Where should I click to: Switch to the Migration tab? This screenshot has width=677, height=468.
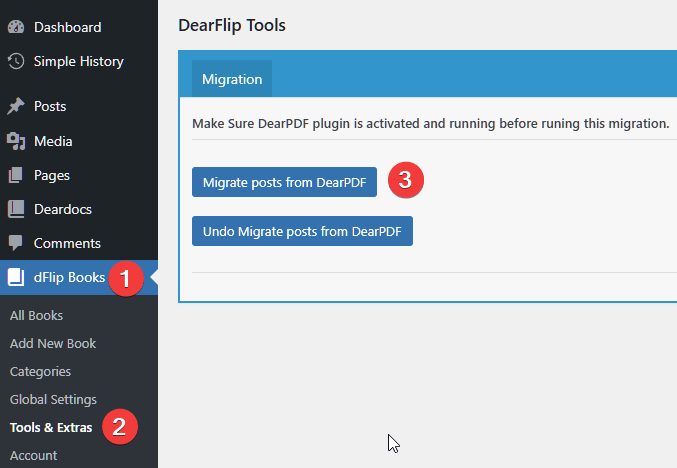pyautogui.click(x=232, y=79)
